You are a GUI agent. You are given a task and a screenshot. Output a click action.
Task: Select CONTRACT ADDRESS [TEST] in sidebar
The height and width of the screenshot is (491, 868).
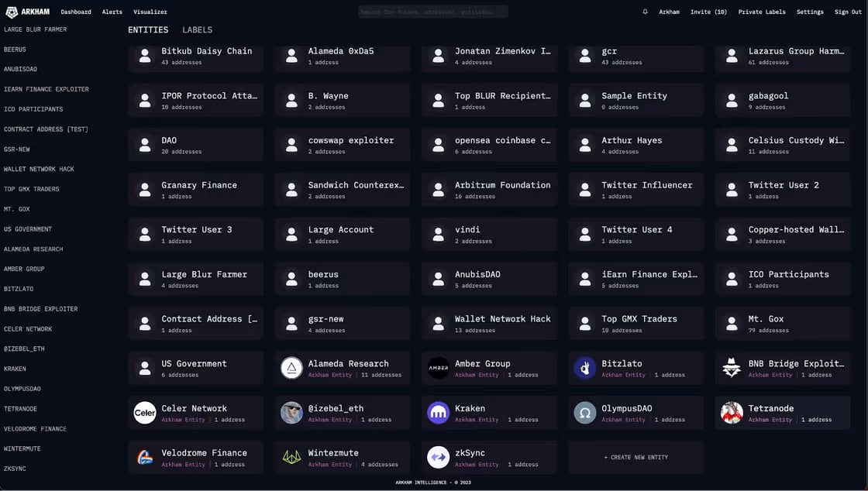(x=46, y=129)
